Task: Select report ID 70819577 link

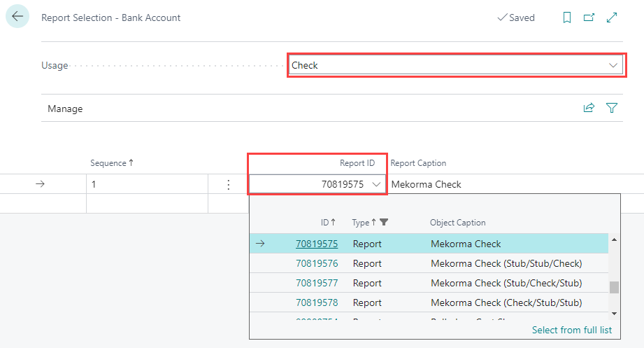Action: tap(317, 283)
